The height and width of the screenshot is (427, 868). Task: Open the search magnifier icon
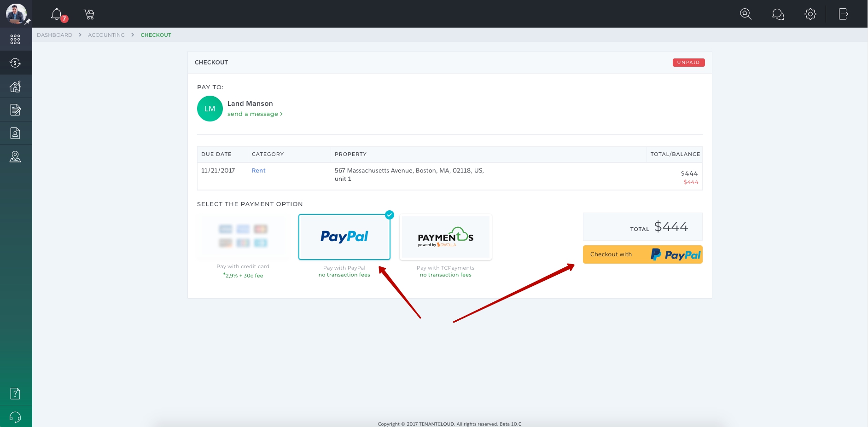click(x=746, y=14)
